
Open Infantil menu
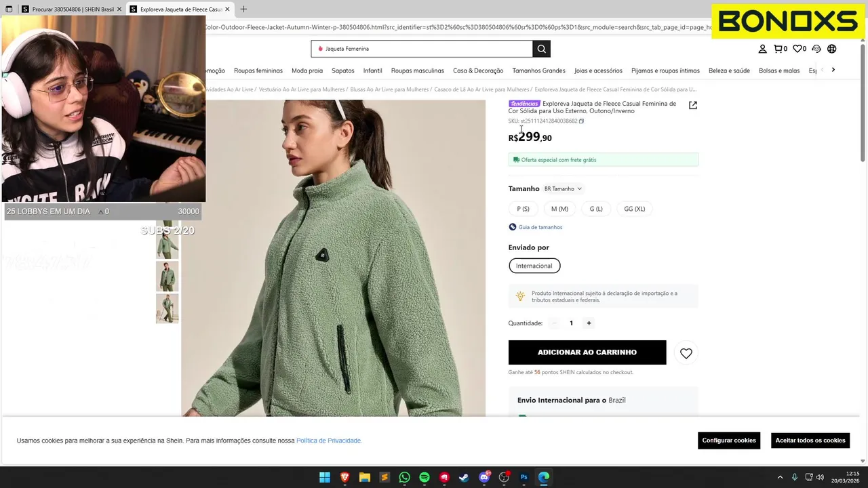pyautogui.click(x=372, y=70)
